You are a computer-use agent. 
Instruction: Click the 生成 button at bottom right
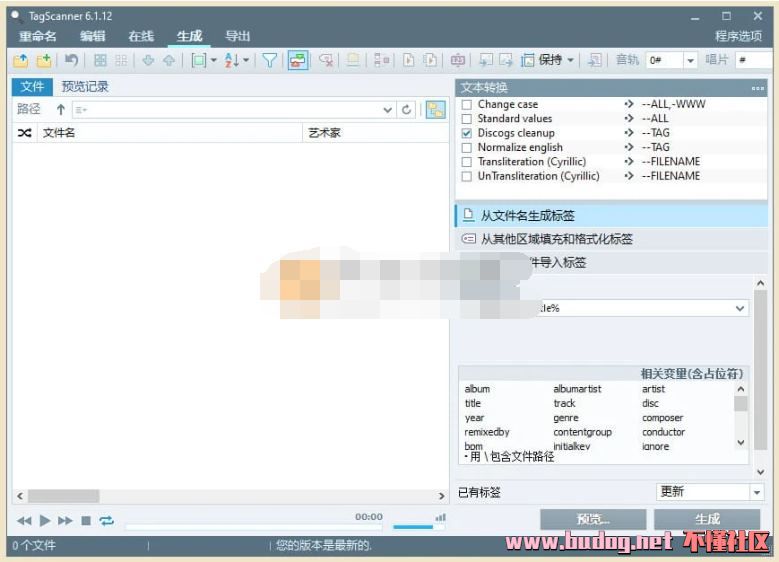[707, 519]
